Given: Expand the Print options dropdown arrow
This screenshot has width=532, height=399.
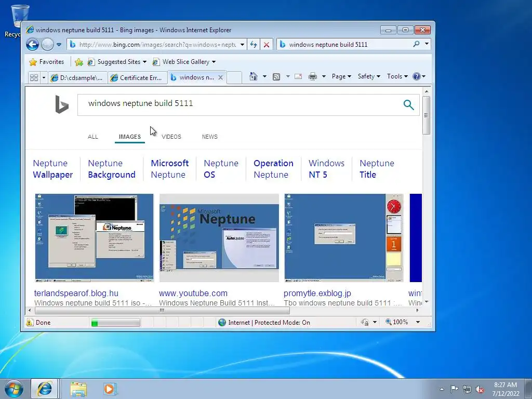Looking at the screenshot, I should [324, 76].
